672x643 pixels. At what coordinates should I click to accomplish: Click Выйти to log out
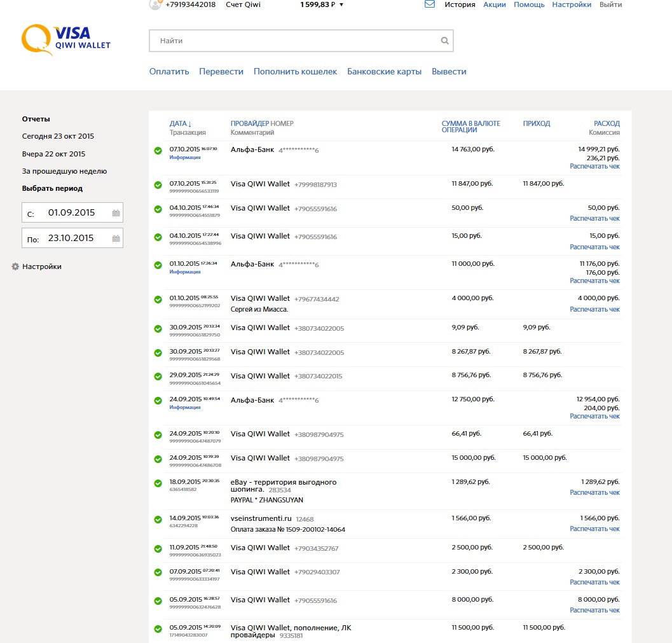(610, 4)
